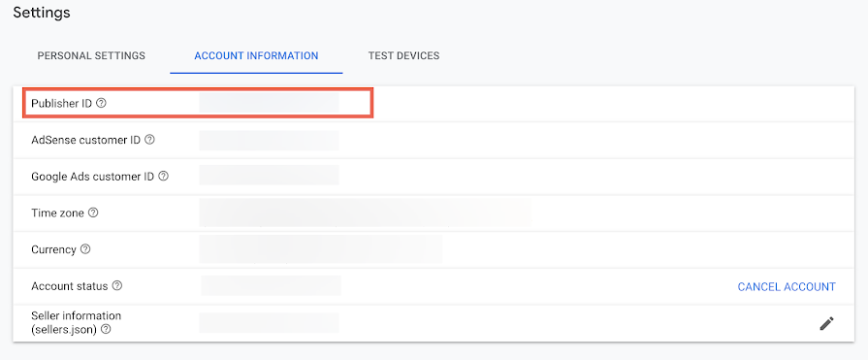Screen dimensions: 868x360
Task: Open the Time zone help tooltip icon
Action: coord(93,213)
